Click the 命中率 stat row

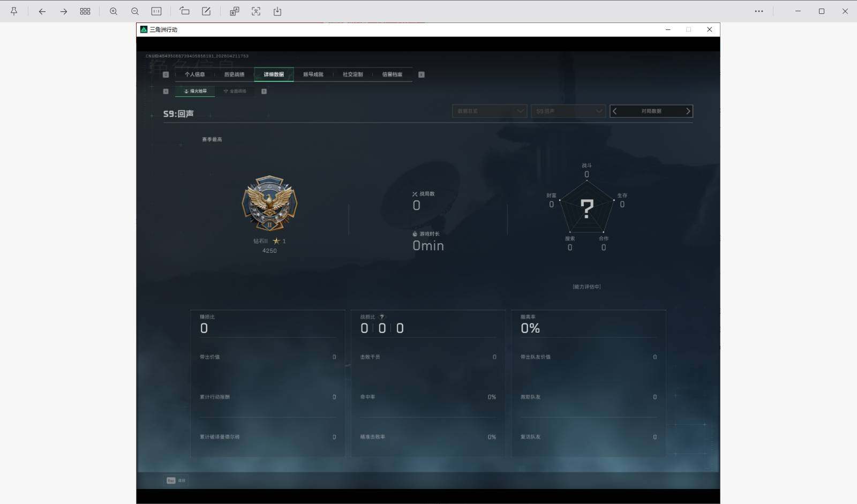(428, 397)
